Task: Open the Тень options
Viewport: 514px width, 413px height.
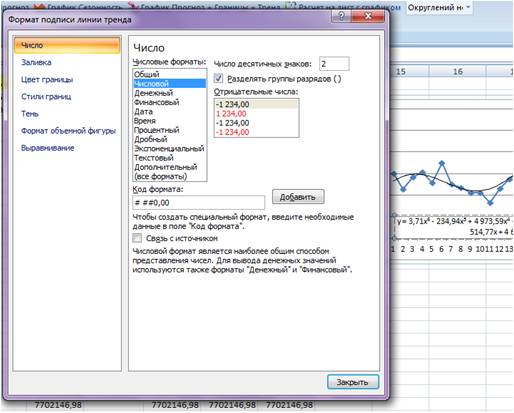Action: 30,114
